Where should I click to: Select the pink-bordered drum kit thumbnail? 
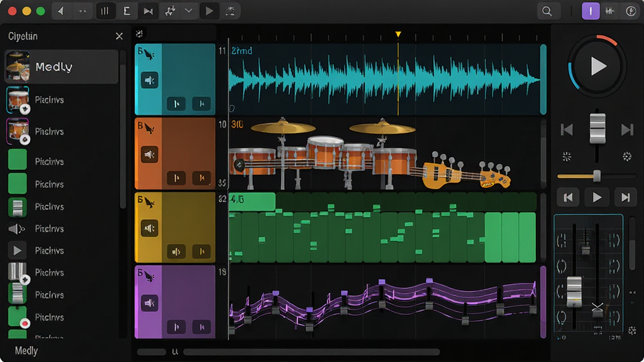point(18,131)
